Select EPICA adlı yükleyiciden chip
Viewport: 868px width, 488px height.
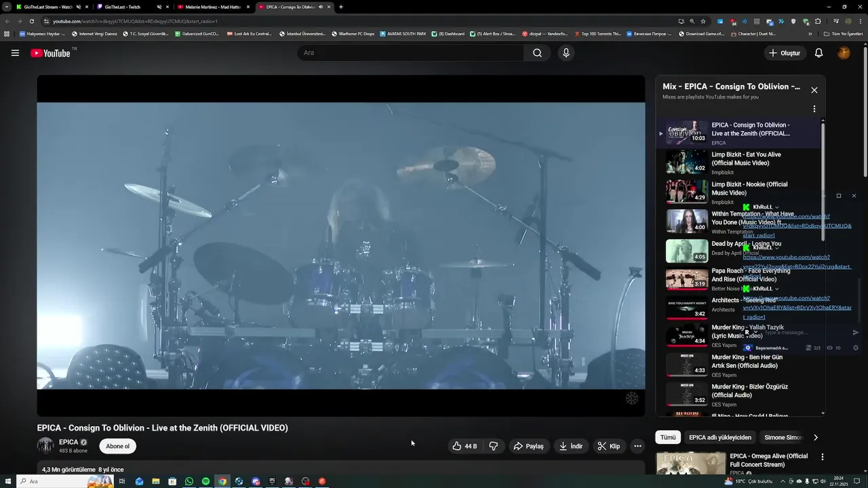[x=720, y=437]
